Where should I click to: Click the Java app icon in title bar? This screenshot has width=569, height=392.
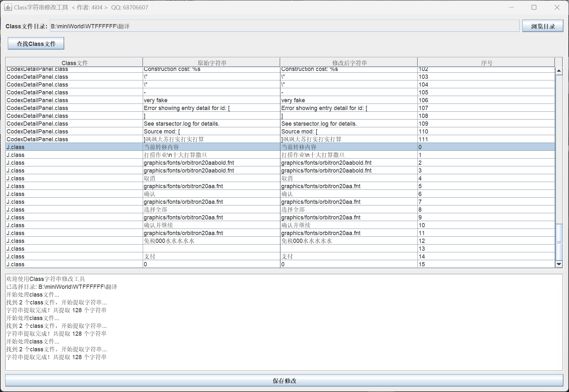(x=8, y=7)
